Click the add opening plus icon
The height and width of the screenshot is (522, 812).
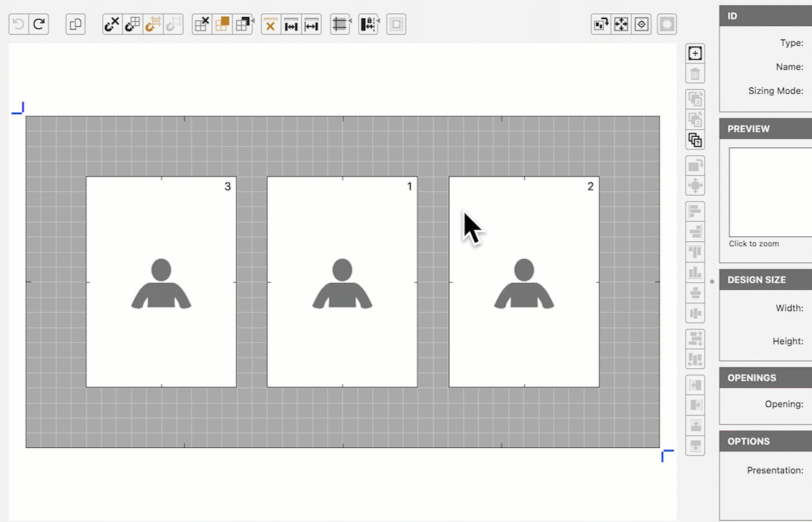pos(695,54)
